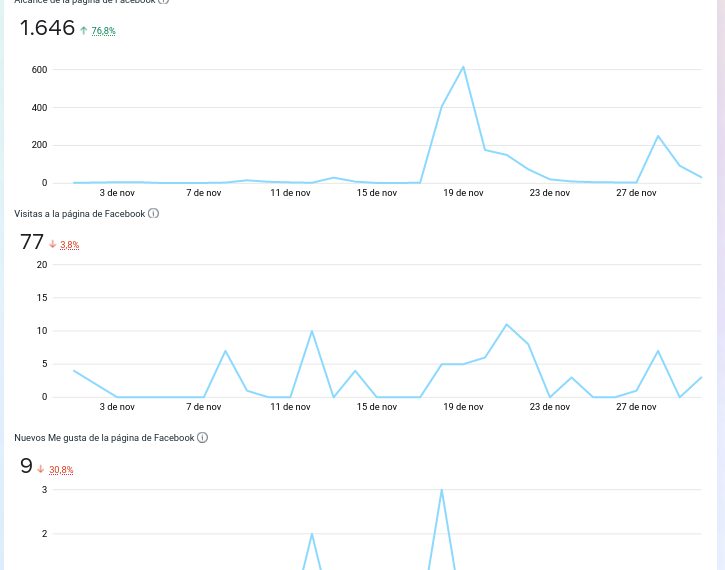Click the 'Nuevos Me gusta de la página' title
Screen dimensions: 725x570
[x=104, y=438]
